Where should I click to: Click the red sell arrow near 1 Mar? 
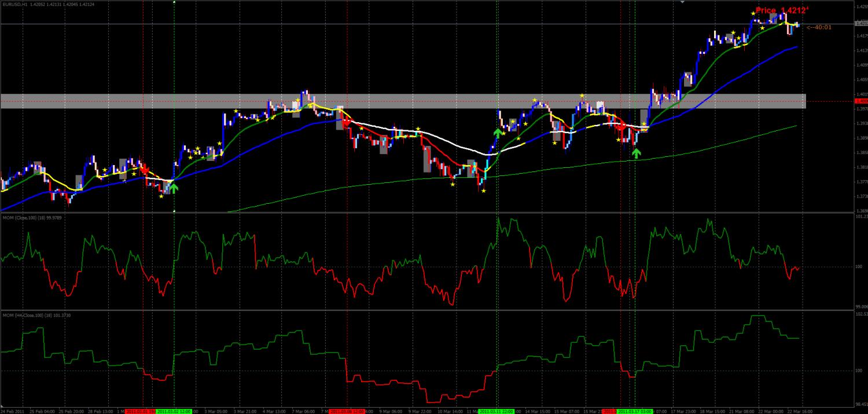pyautogui.click(x=144, y=169)
